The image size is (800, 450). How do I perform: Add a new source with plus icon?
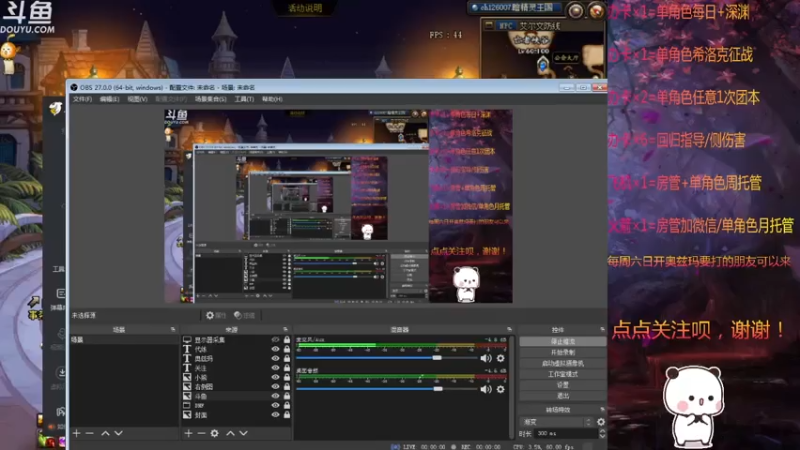click(x=188, y=433)
